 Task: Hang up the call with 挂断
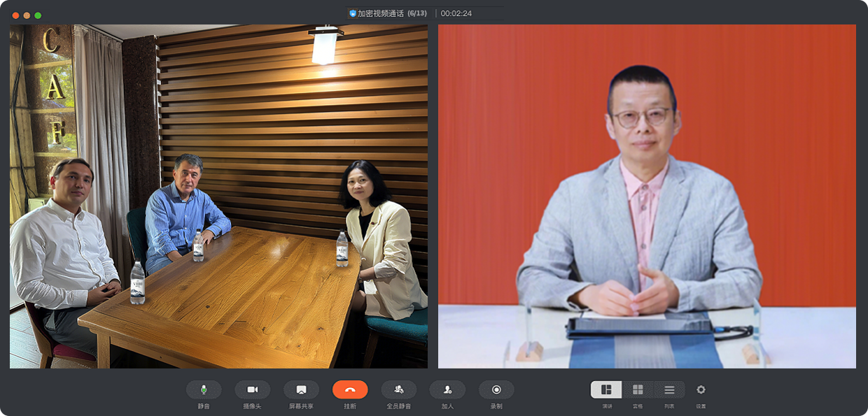point(350,389)
